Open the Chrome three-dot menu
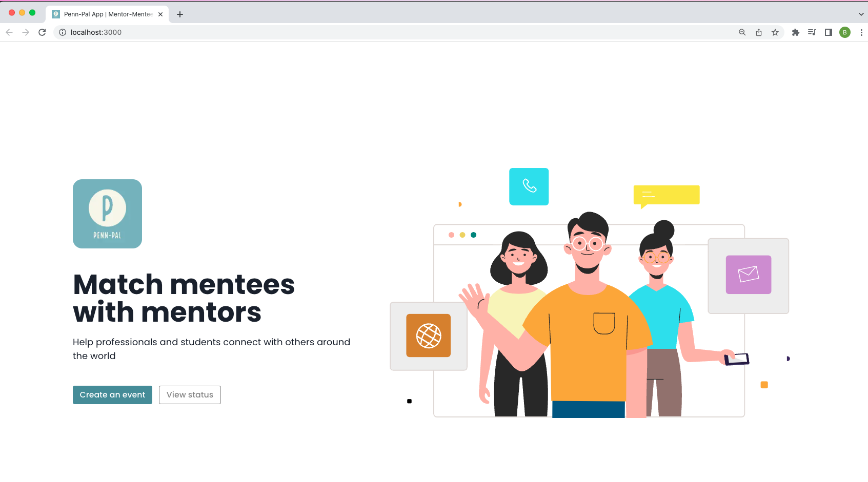This screenshot has width=868, height=482. (x=861, y=32)
